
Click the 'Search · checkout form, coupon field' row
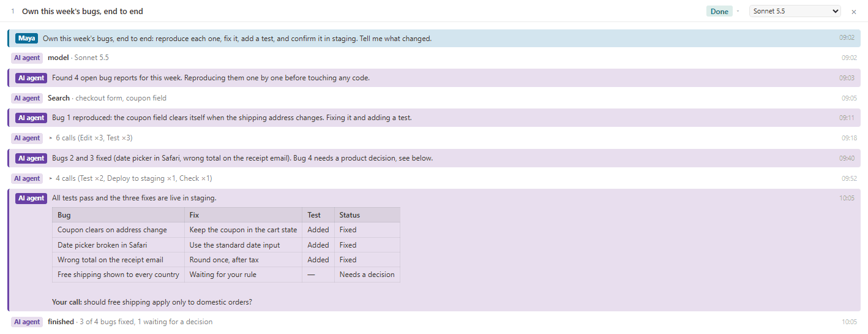coord(433,98)
